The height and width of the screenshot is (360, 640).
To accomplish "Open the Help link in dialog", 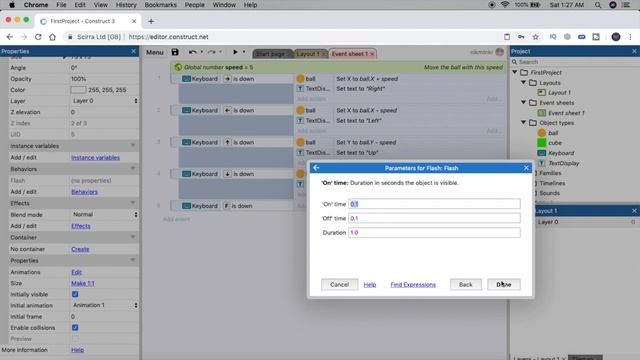I will click(x=370, y=284).
